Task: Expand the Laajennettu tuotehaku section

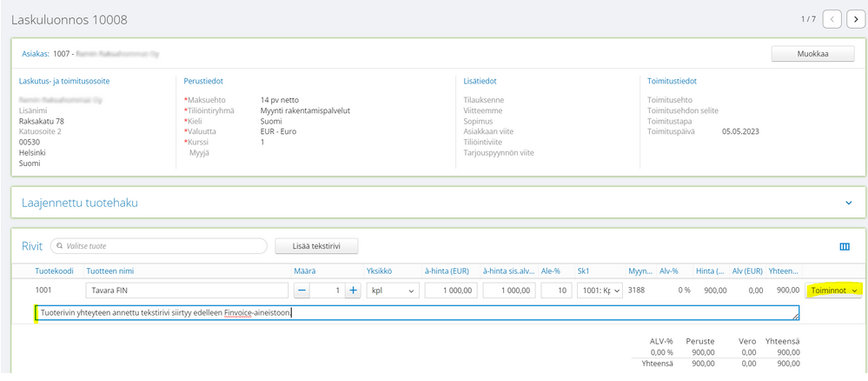Action: 849,203
